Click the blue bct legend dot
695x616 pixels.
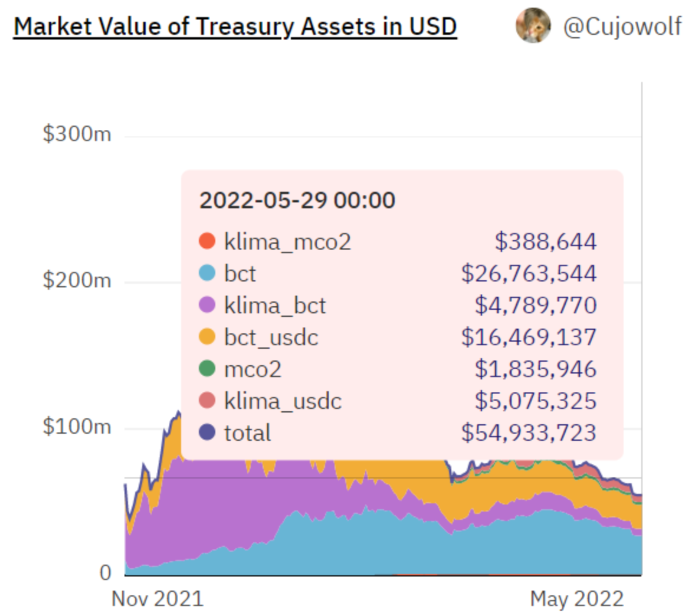207,273
